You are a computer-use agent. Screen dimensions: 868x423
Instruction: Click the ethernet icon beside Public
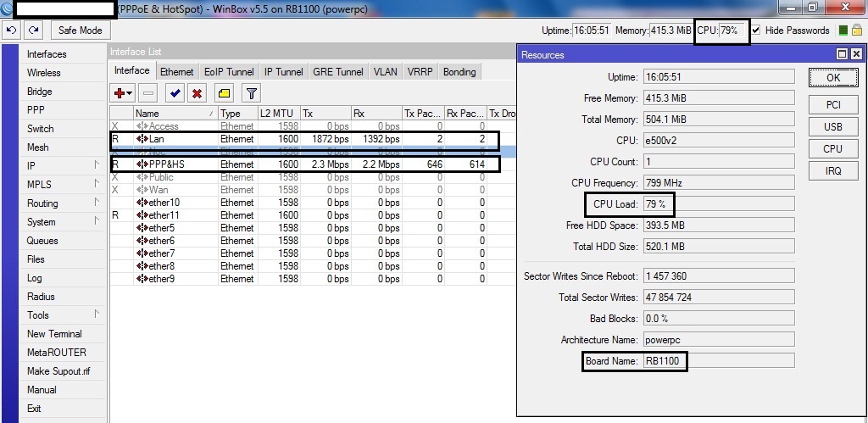click(x=142, y=177)
